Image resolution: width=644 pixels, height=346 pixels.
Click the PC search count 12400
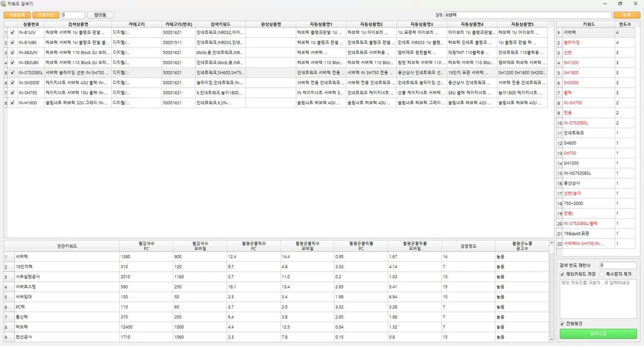146,327
